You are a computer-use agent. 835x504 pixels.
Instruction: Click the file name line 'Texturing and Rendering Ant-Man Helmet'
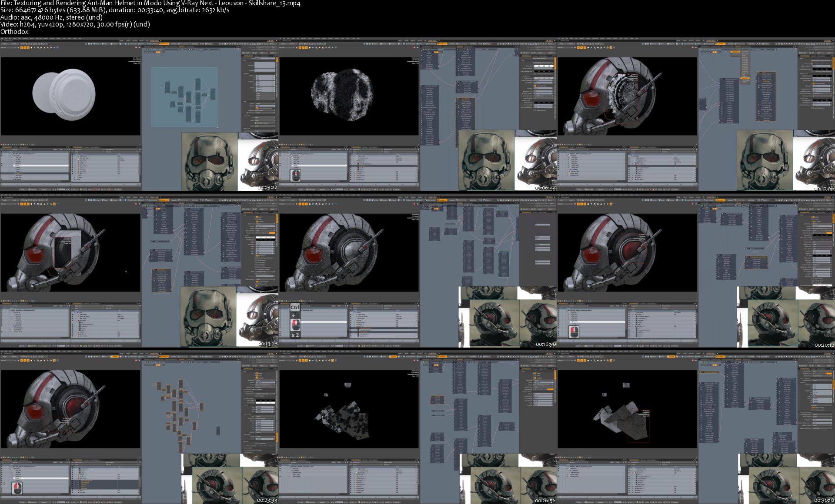(x=150, y=3)
